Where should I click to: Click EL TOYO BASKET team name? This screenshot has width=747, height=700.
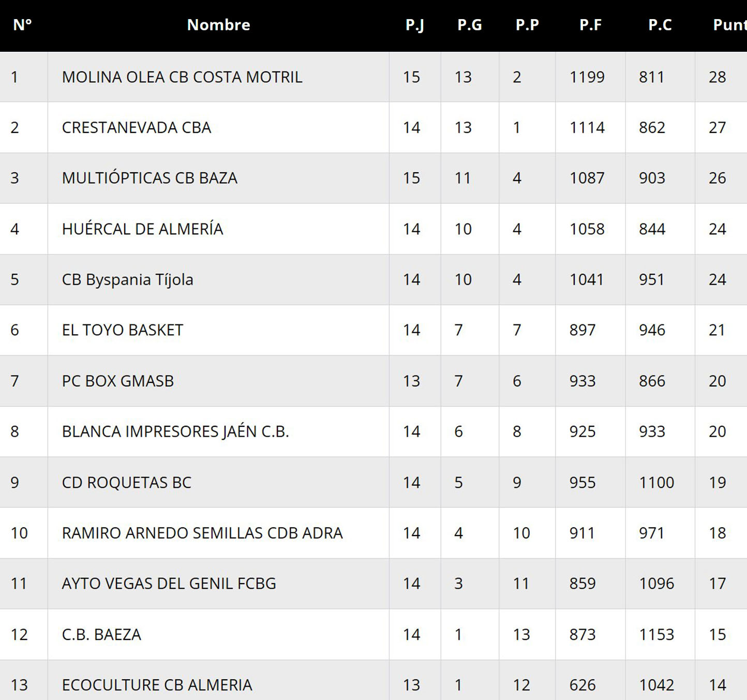click(x=123, y=330)
